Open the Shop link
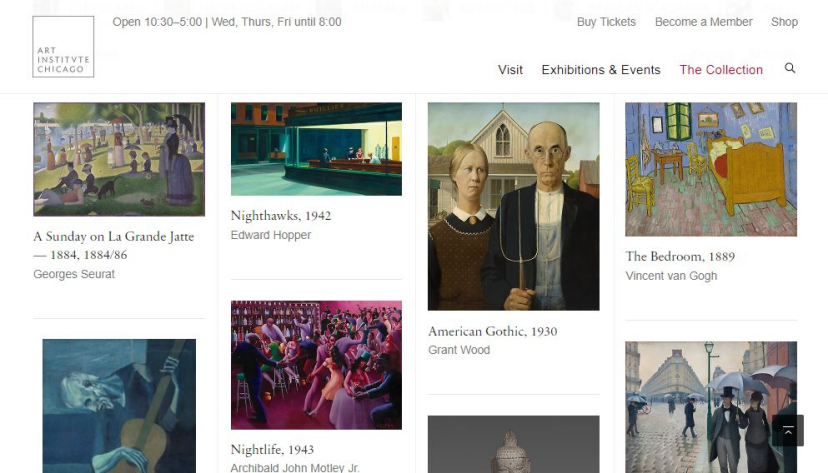 pyautogui.click(x=784, y=22)
